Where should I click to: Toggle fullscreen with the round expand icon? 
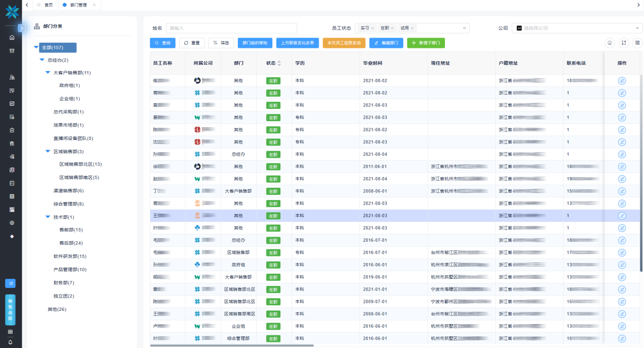pos(624,43)
